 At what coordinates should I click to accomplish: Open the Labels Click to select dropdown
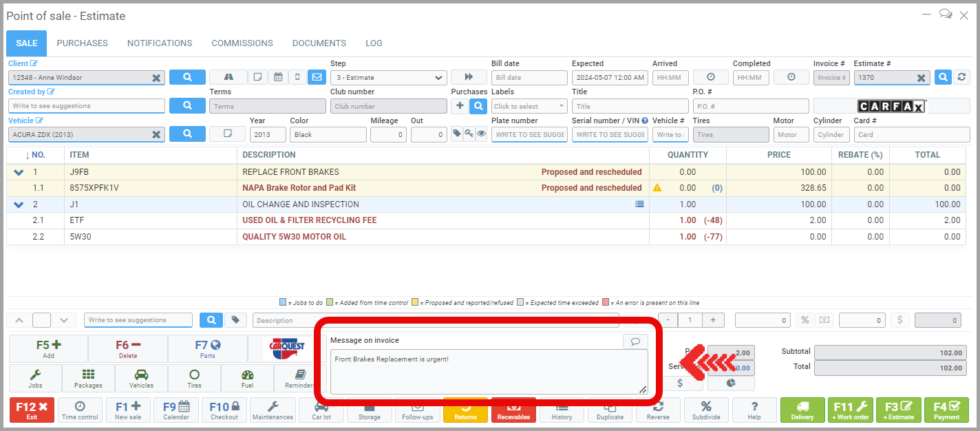pyautogui.click(x=529, y=106)
